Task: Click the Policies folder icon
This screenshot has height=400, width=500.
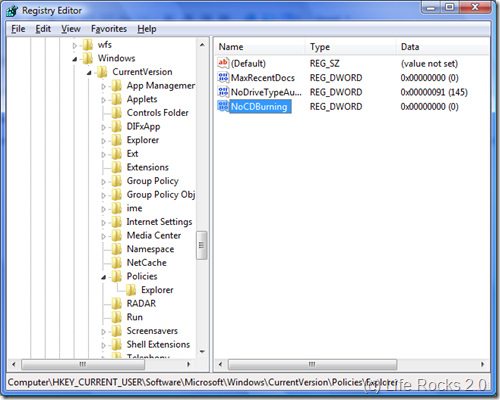Action: [x=116, y=276]
